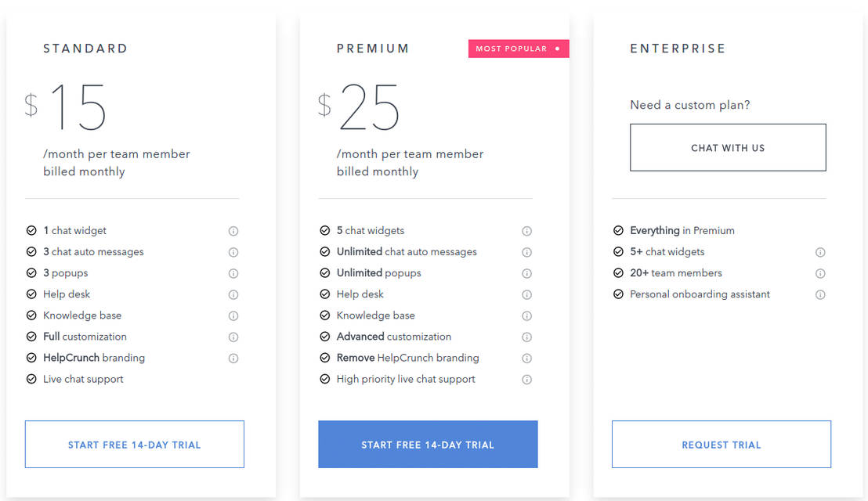
Task: Show info for 'Personal onboarding assistant'
Action: click(820, 295)
